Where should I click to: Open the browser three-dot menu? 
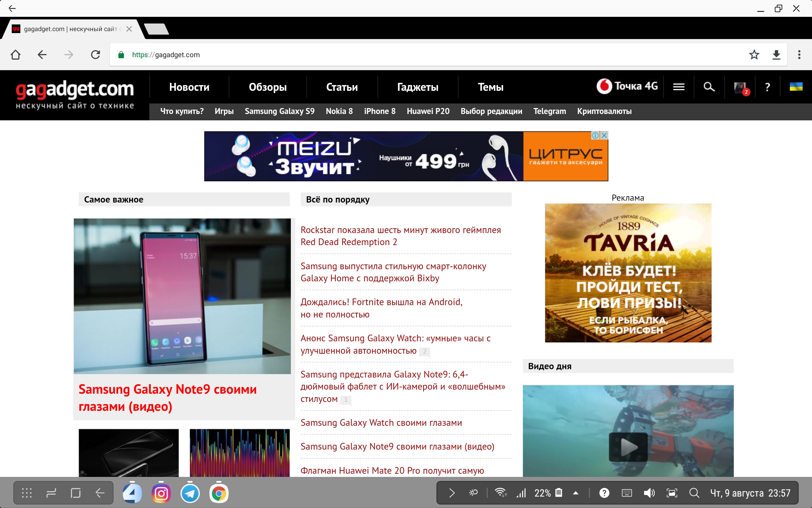(x=799, y=55)
